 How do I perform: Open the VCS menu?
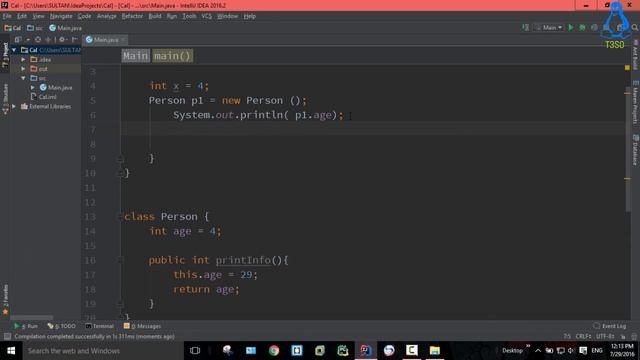pyautogui.click(x=207, y=16)
